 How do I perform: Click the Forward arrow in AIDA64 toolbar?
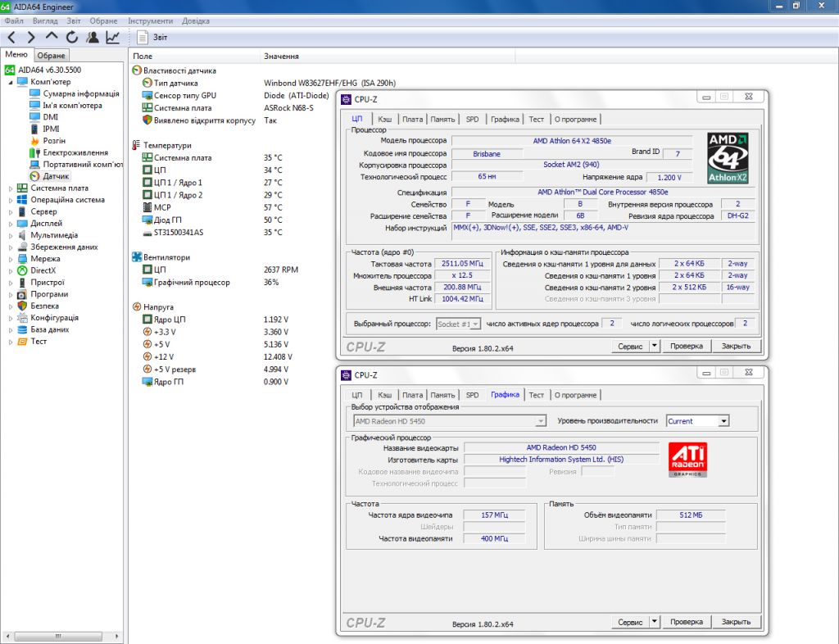pos(31,38)
